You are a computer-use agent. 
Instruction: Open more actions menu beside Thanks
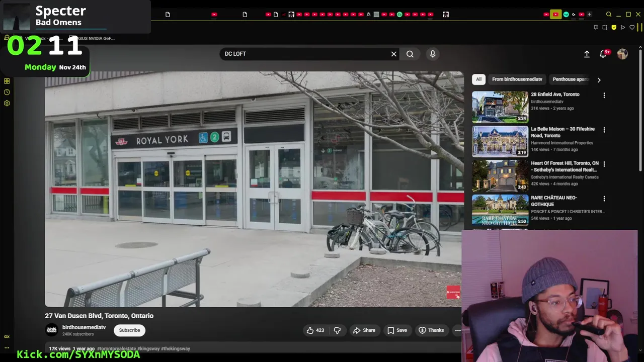point(457,330)
